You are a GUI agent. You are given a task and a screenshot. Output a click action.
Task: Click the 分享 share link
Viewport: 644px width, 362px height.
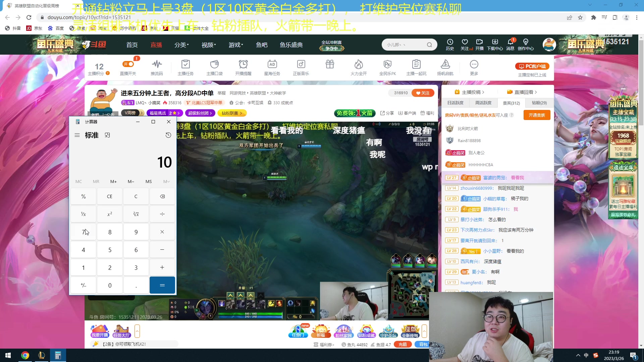[x=387, y=113]
